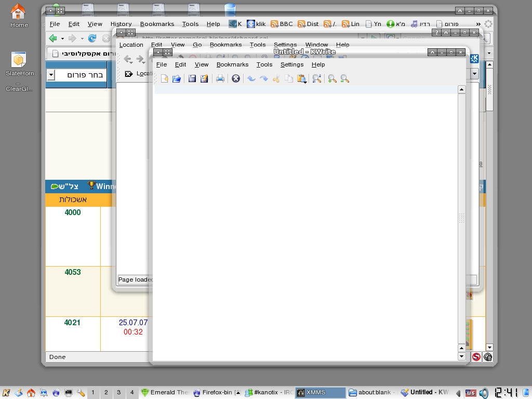The image size is (532, 399).
Task: Open Tools menu in KWrite
Action: pos(264,64)
